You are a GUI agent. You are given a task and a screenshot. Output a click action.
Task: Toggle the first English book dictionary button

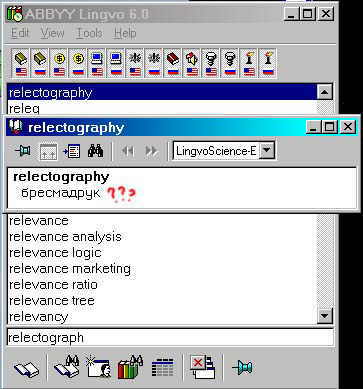[21, 63]
